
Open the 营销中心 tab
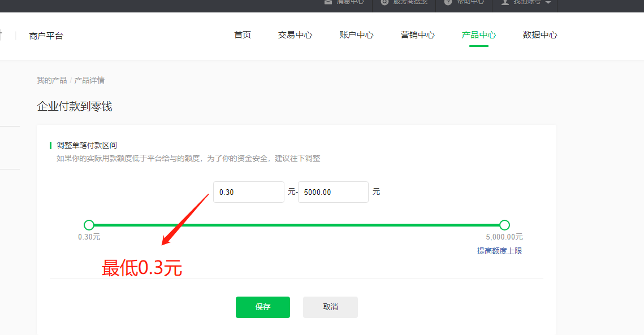(x=418, y=35)
